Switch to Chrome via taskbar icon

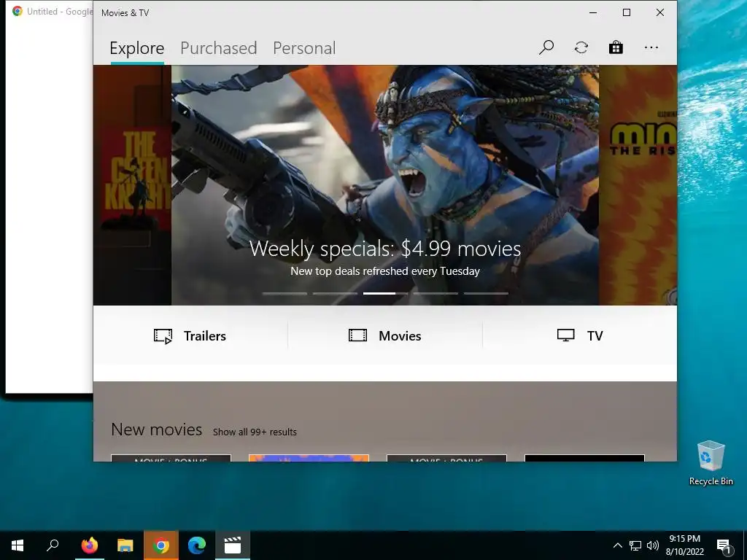(x=161, y=545)
